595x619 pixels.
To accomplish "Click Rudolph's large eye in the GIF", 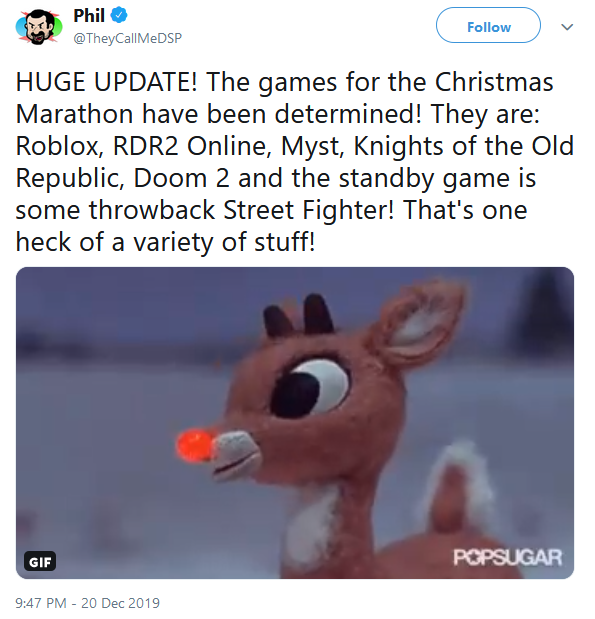I will pos(309,389).
